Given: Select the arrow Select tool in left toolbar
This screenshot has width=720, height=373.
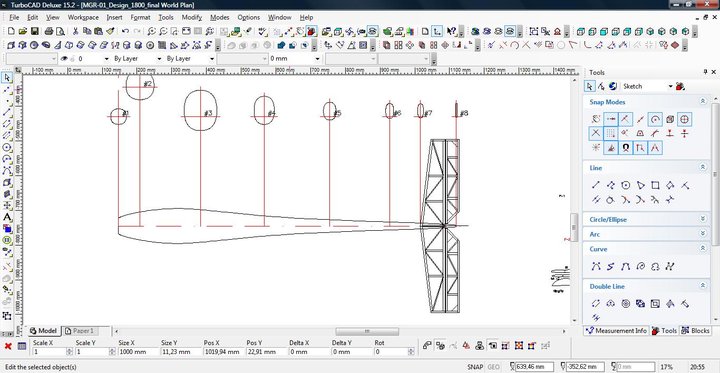Looking at the screenshot, I should (7, 78).
